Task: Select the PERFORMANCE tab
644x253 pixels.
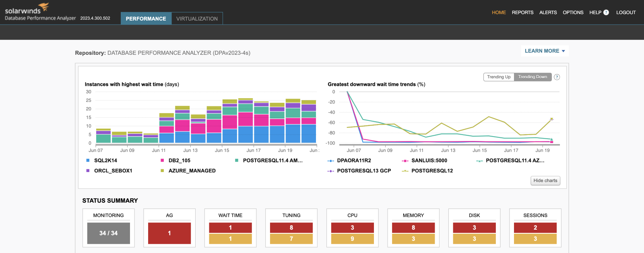Action: (x=146, y=19)
